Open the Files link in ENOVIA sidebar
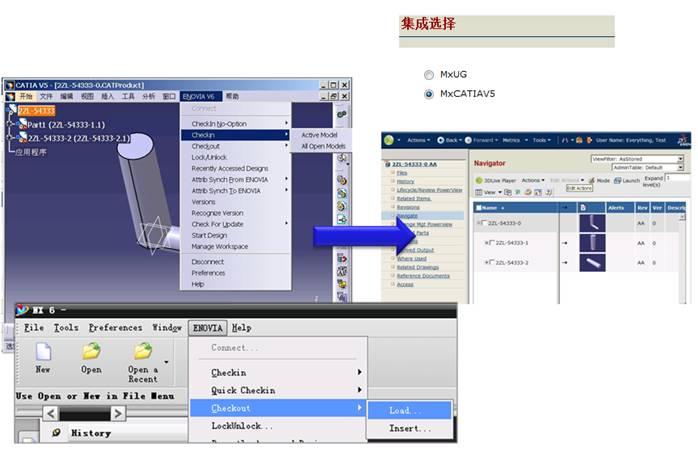698x451 pixels. tap(402, 173)
